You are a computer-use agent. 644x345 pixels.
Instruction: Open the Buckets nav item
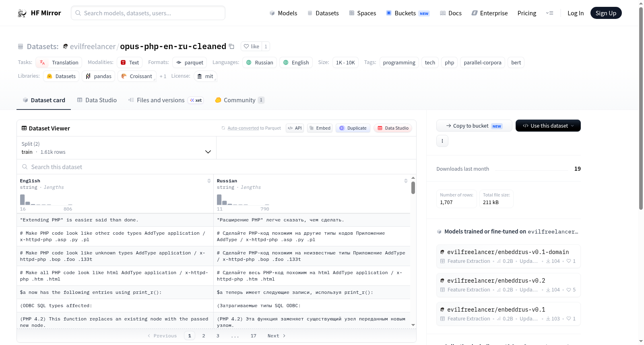click(408, 13)
